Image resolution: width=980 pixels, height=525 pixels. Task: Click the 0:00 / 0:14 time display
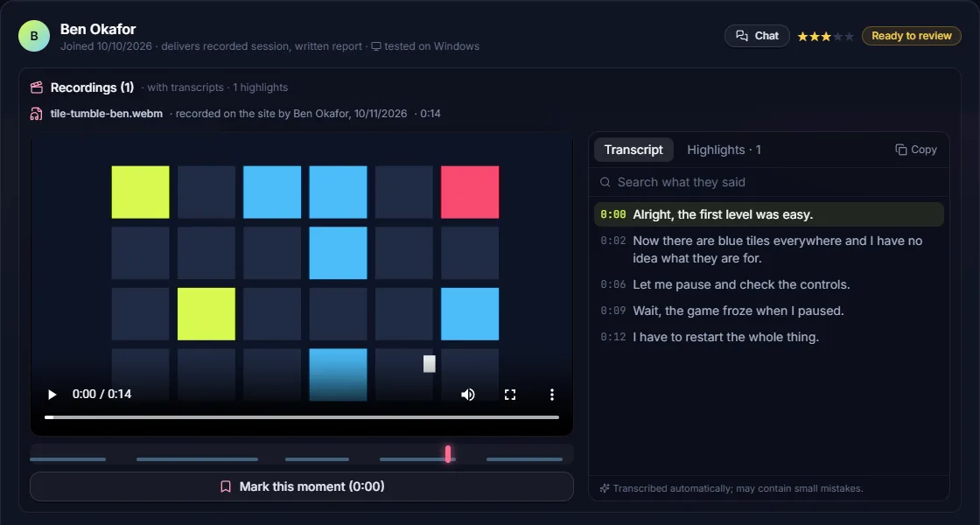[101, 395]
